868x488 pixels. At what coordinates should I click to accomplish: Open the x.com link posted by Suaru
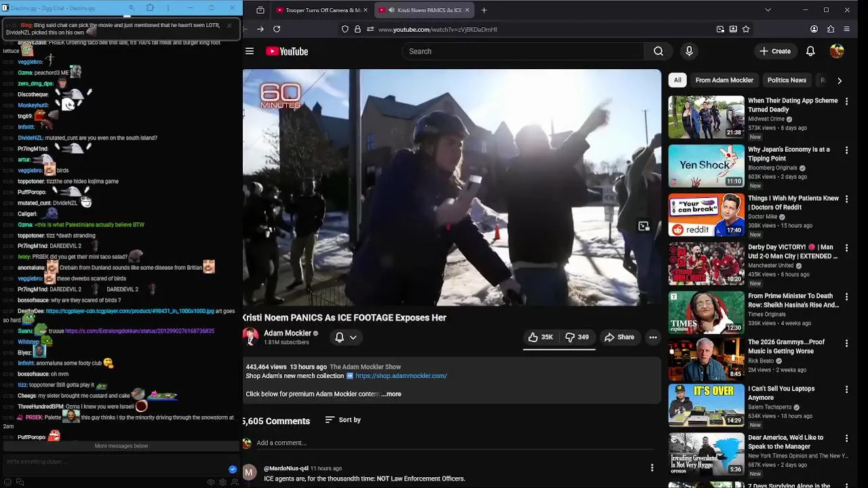coord(140,331)
